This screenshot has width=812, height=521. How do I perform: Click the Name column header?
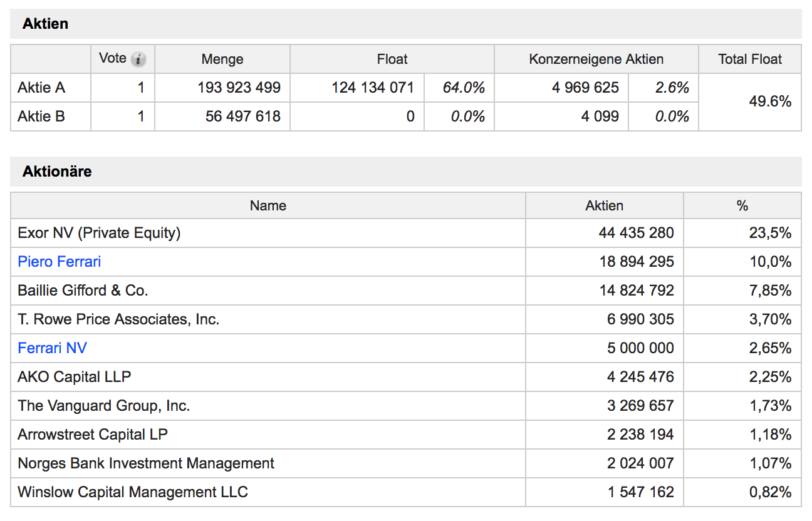[x=268, y=205]
